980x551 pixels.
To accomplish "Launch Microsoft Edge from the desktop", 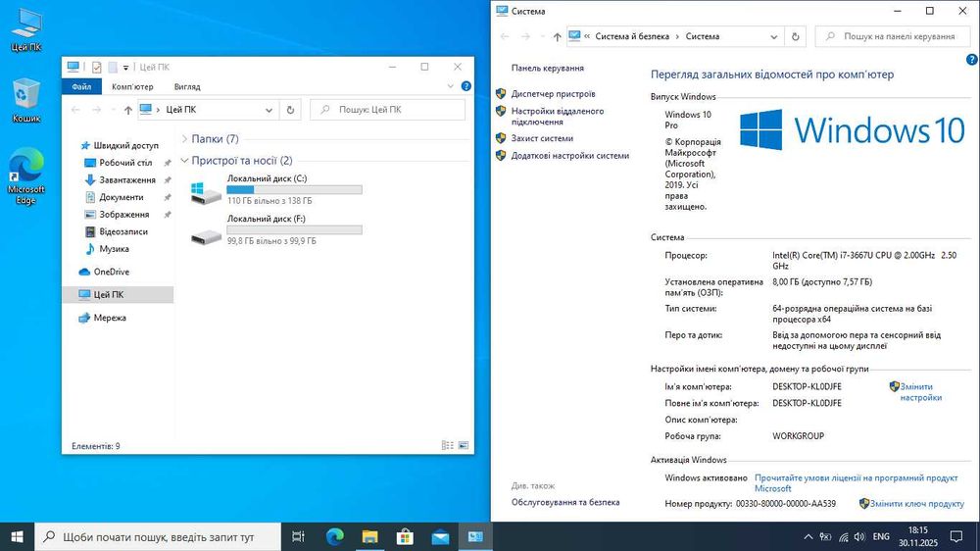I will pyautogui.click(x=26, y=176).
